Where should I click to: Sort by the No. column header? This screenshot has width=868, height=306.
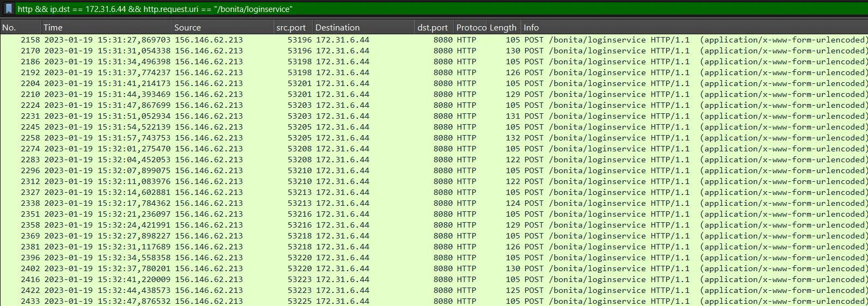[x=21, y=27]
